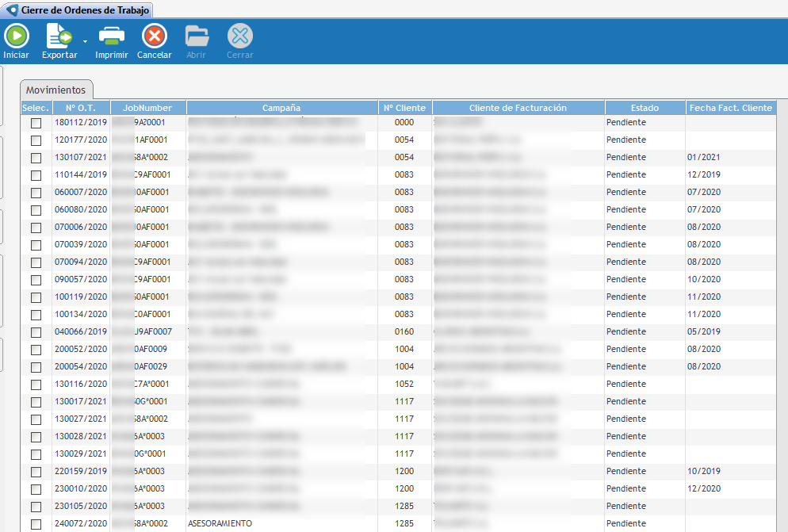Tick the checkbox for order 240072/2020
This screenshot has height=532, width=788.
[x=36, y=524]
